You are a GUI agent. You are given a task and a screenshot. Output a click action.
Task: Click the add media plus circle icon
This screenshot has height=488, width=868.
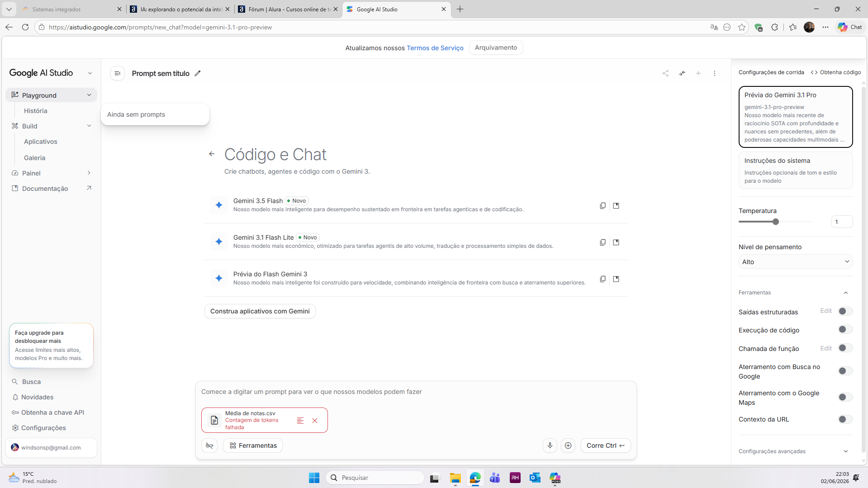click(568, 445)
